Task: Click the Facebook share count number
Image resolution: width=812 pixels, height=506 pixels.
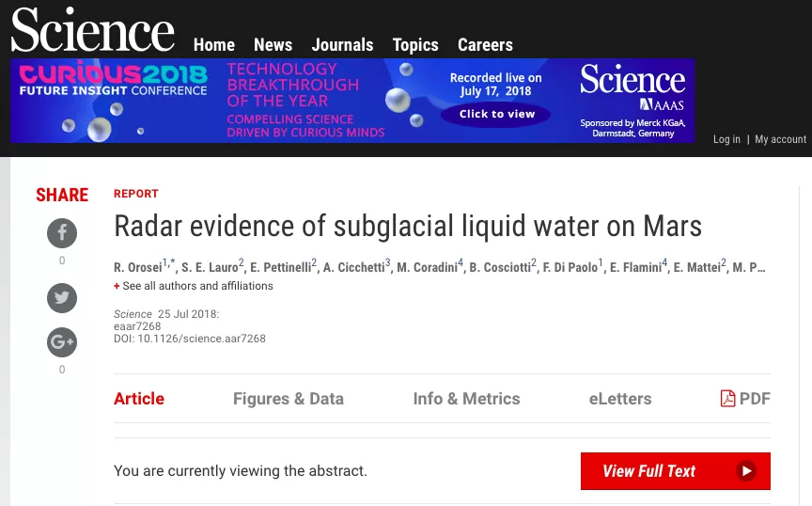Action: tap(62, 261)
